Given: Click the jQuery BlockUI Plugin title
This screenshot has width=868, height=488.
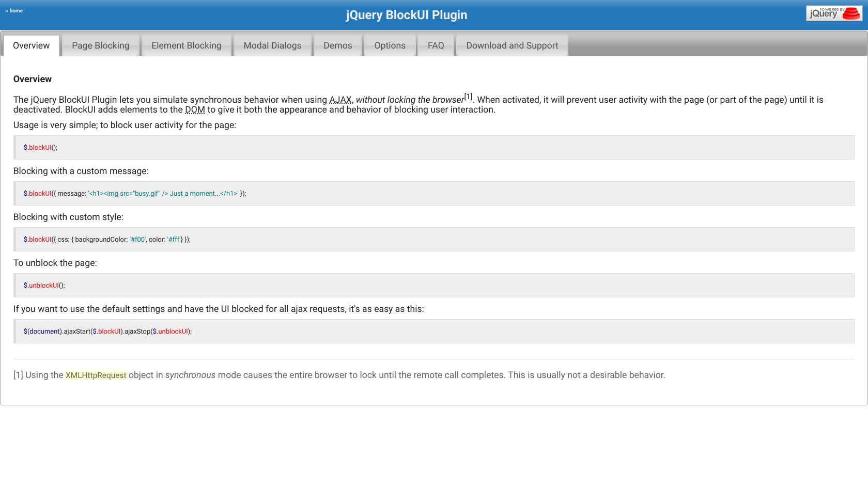Looking at the screenshot, I should click(407, 15).
